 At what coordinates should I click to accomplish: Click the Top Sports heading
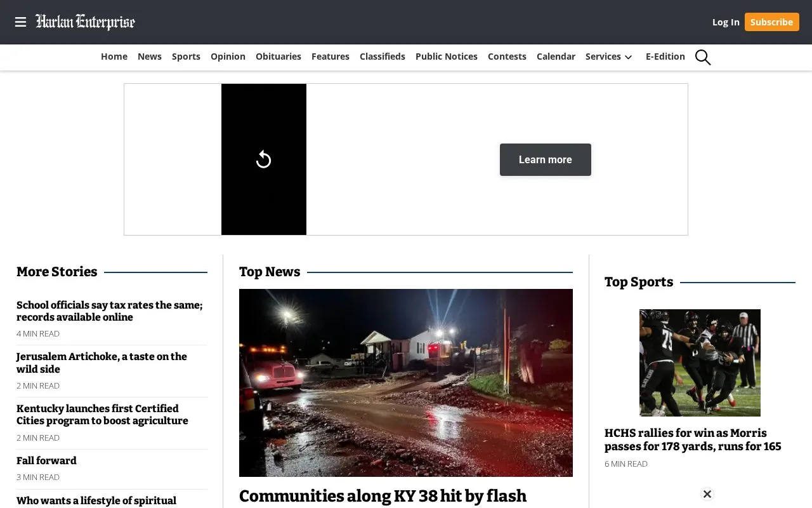pyautogui.click(x=639, y=282)
